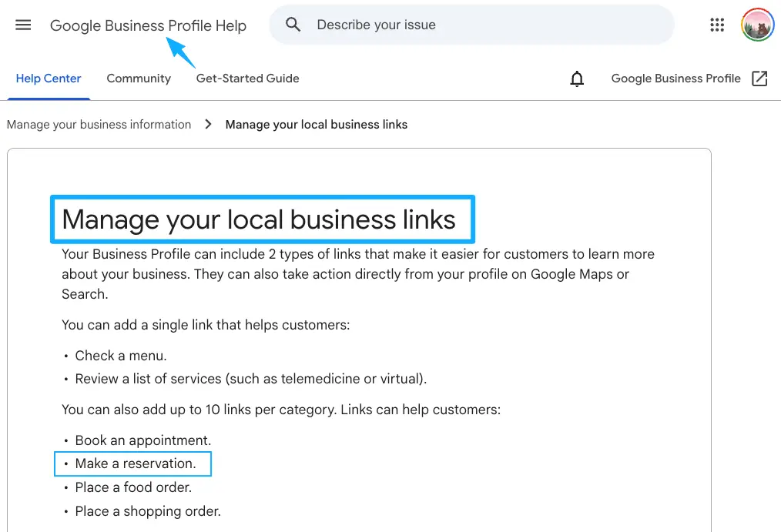This screenshot has height=532, width=781.
Task: Open the Google apps grid
Action: tap(717, 25)
